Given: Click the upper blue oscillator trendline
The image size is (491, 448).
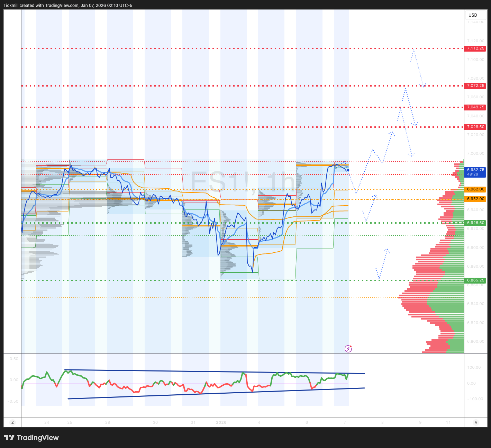Looking at the screenshot, I should click(x=215, y=371).
